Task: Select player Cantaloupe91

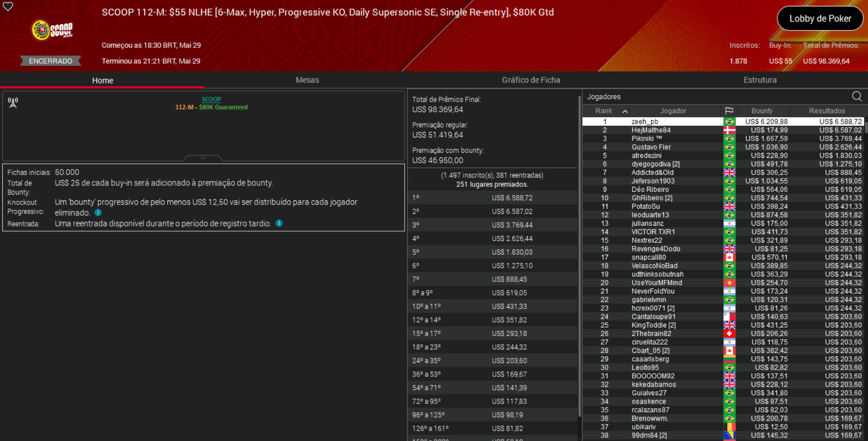Action: coord(653,317)
